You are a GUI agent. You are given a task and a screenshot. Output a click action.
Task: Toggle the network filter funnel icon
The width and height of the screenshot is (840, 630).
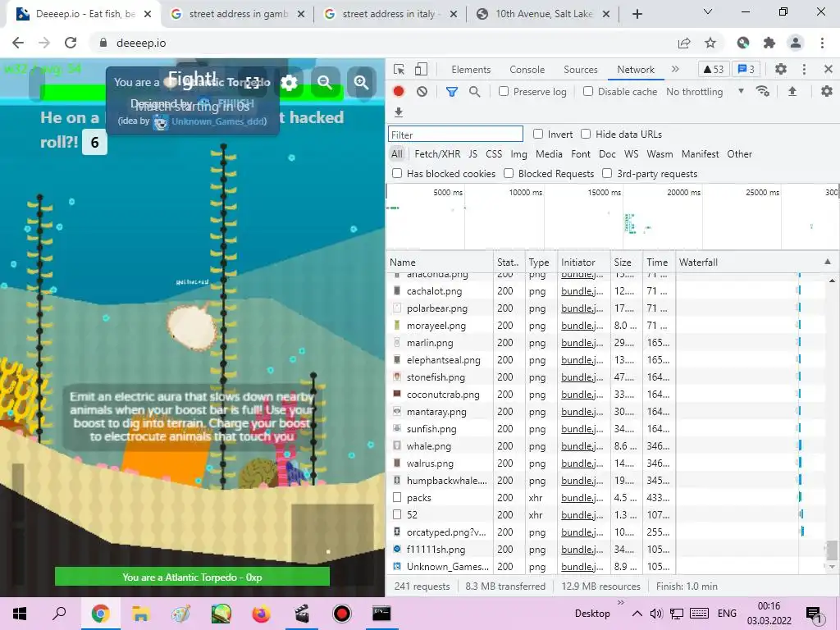tap(452, 92)
